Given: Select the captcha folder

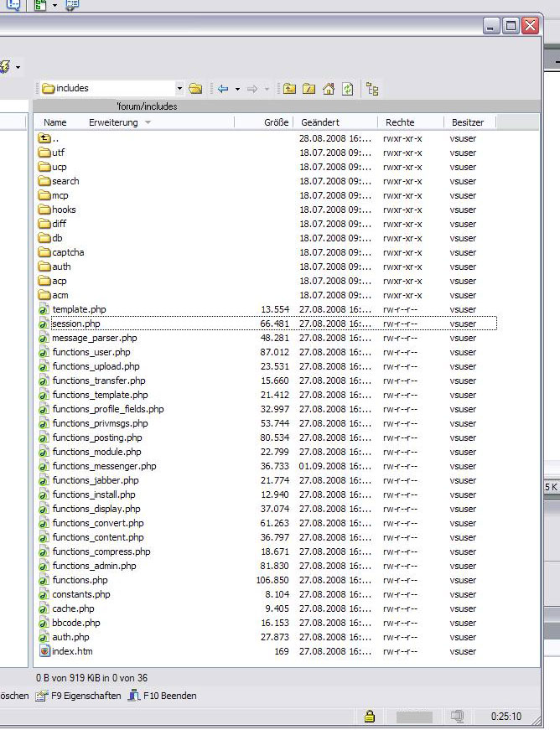Looking at the screenshot, I should tap(68, 252).
